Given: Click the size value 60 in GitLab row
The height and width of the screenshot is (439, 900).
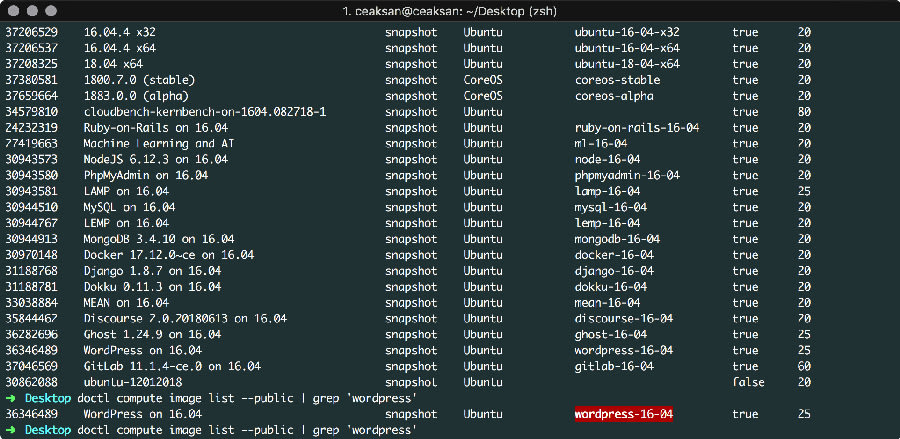Looking at the screenshot, I should point(804,366).
